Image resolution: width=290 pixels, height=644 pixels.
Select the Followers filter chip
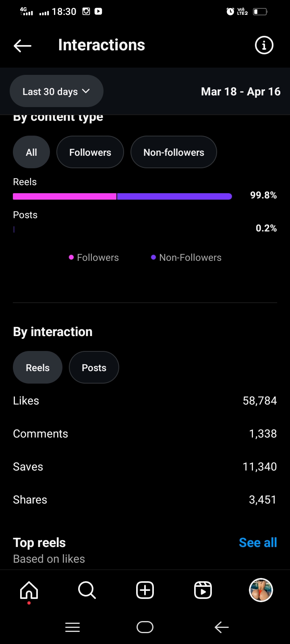coord(90,152)
